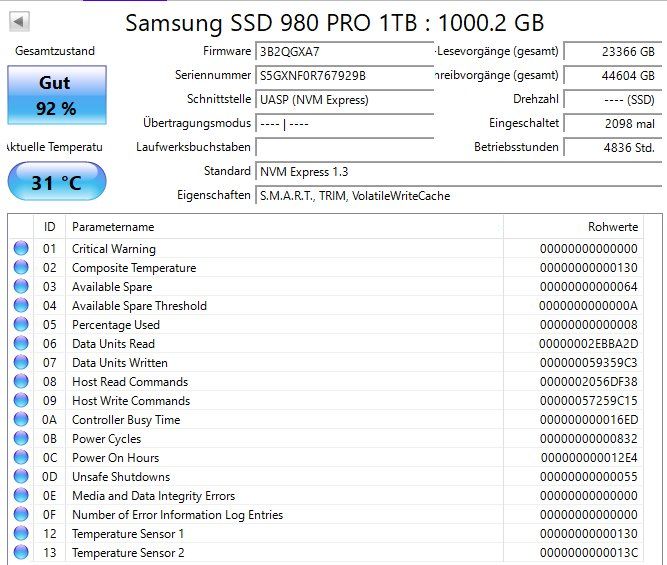Select the Data Units Read parameter name
Viewport: 667px width, 565px height.
tap(113, 344)
